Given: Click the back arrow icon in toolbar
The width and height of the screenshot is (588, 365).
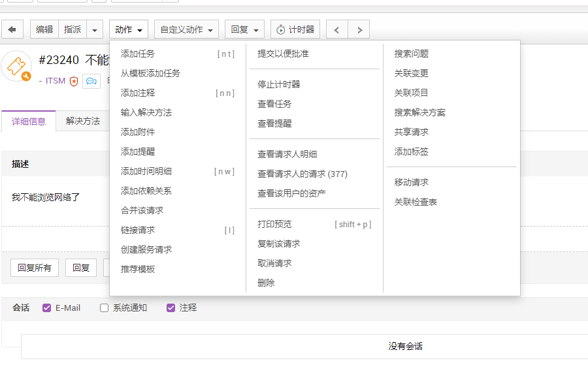Looking at the screenshot, I should click(x=12, y=29).
